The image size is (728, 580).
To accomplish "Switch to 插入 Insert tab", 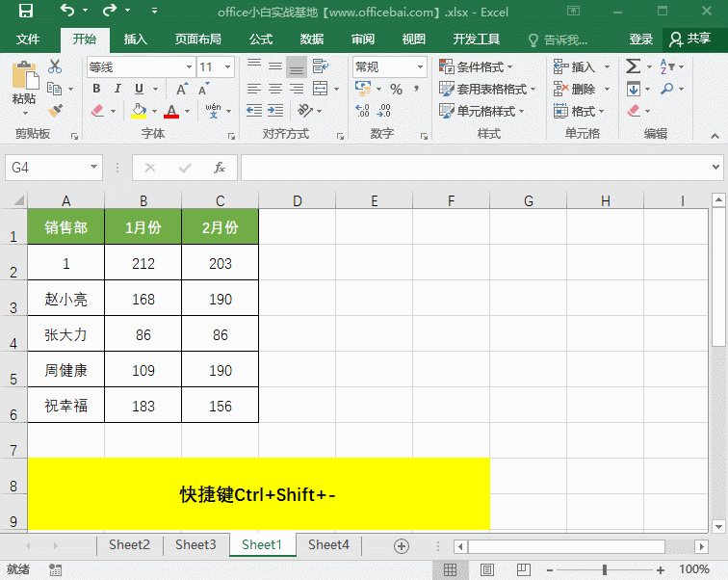I will 135,40.
